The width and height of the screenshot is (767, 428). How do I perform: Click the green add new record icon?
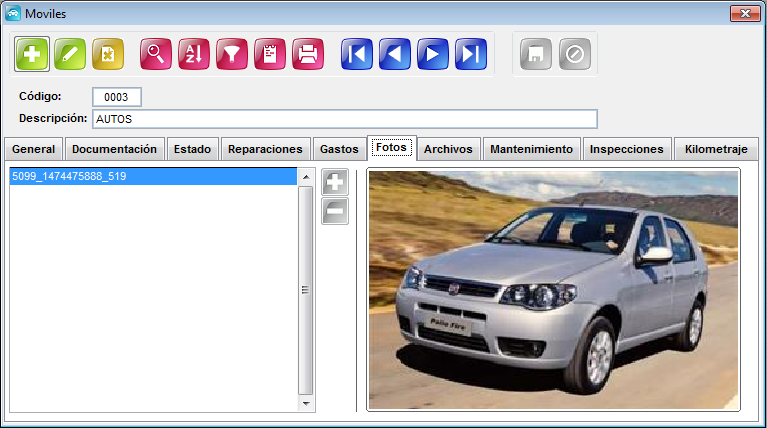(x=32, y=54)
